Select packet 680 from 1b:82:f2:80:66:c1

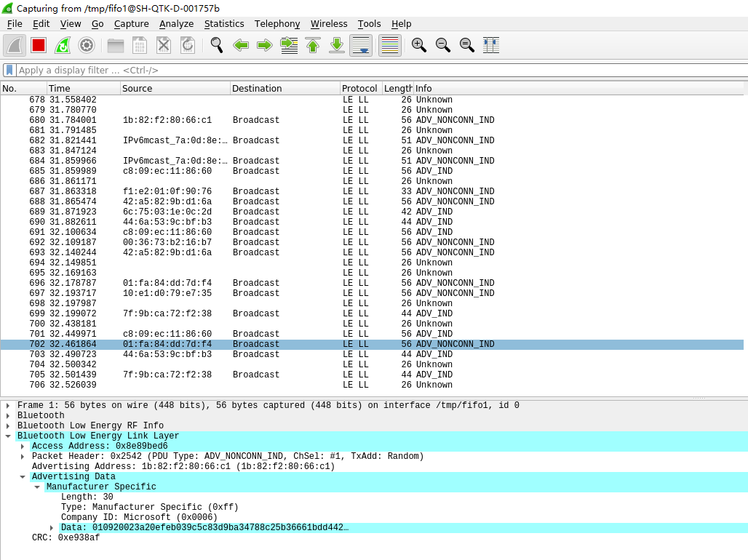point(372,120)
